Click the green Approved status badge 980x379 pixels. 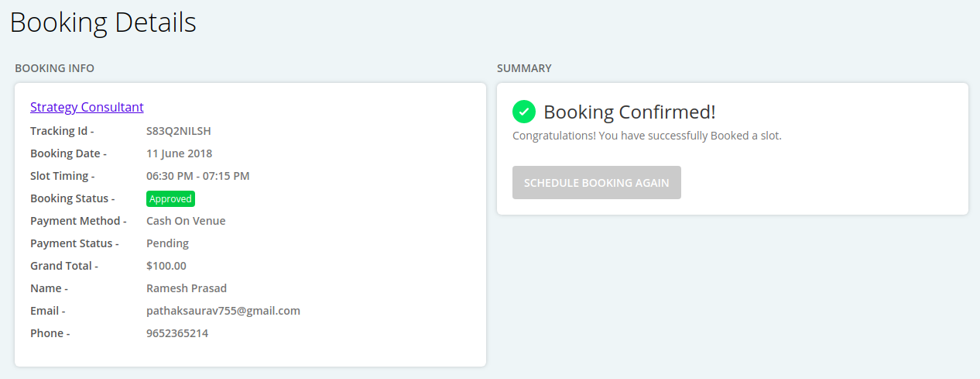170,198
